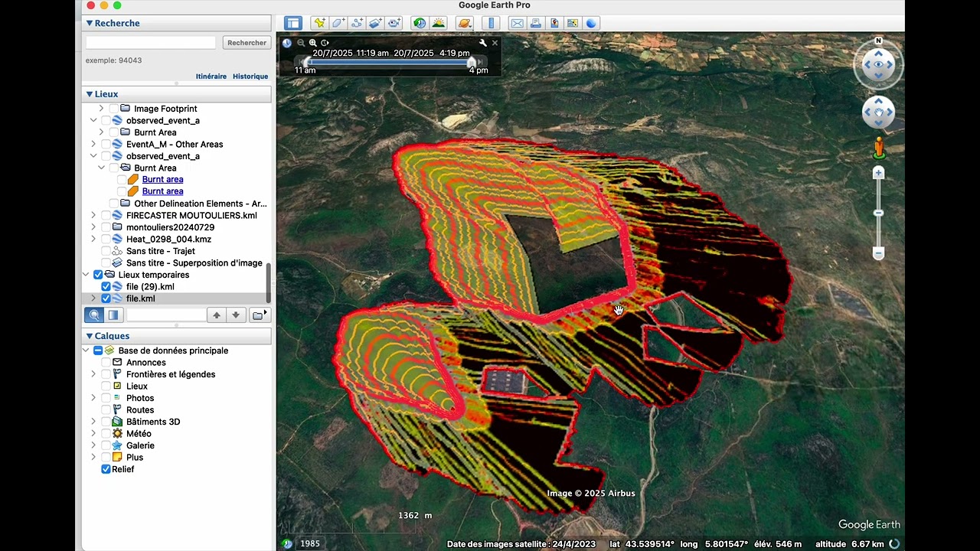Image resolution: width=980 pixels, height=551 pixels.
Task: Check the Frontières et légendes checkbox
Action: [x=106, y=374]
